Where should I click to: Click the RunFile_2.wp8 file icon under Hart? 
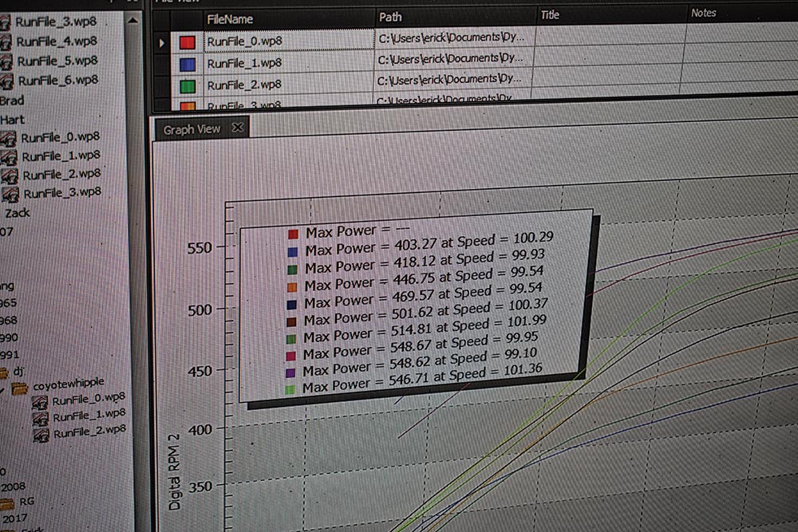[x=10, y=176]
